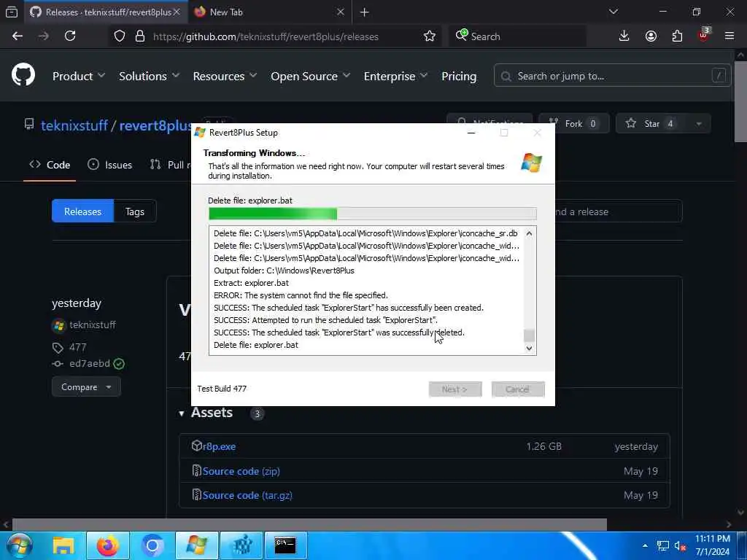
Task: Open revert8plus repository link
Action: click(x=155, y=125)
